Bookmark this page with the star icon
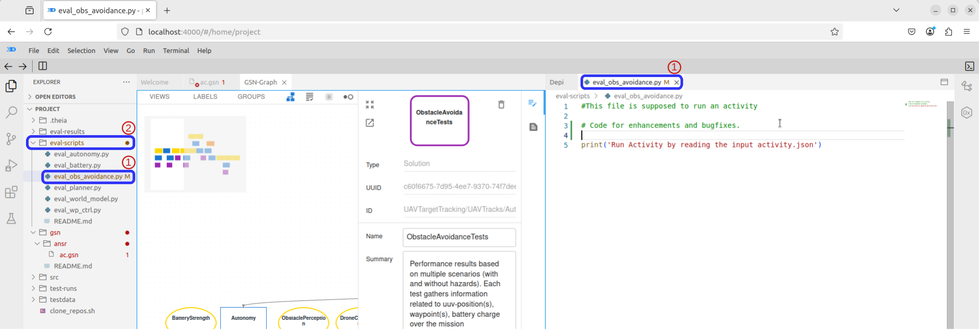 [835, 32]
